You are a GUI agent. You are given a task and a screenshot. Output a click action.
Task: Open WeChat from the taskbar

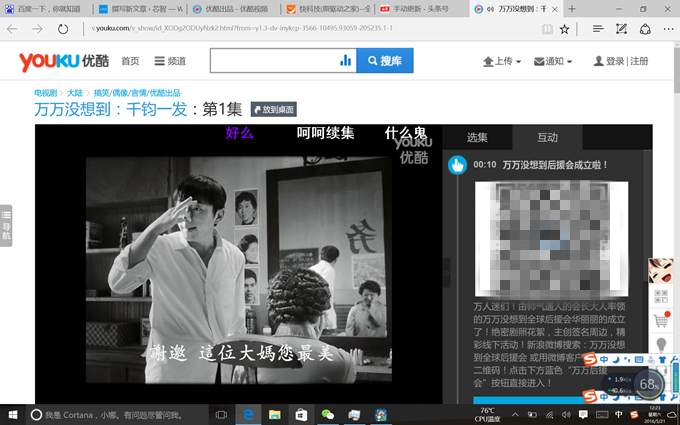tap(328, 415)
